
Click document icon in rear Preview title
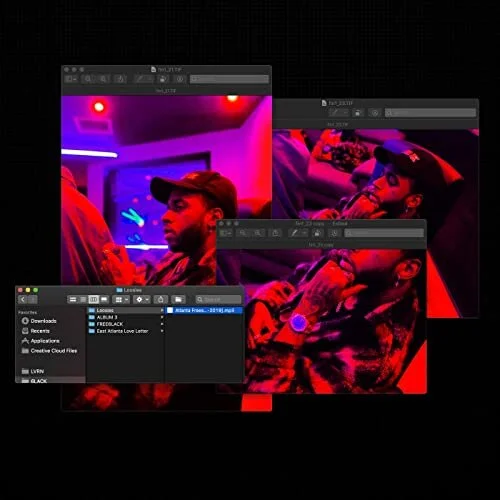pyautogui.click(x=324, y=103)
